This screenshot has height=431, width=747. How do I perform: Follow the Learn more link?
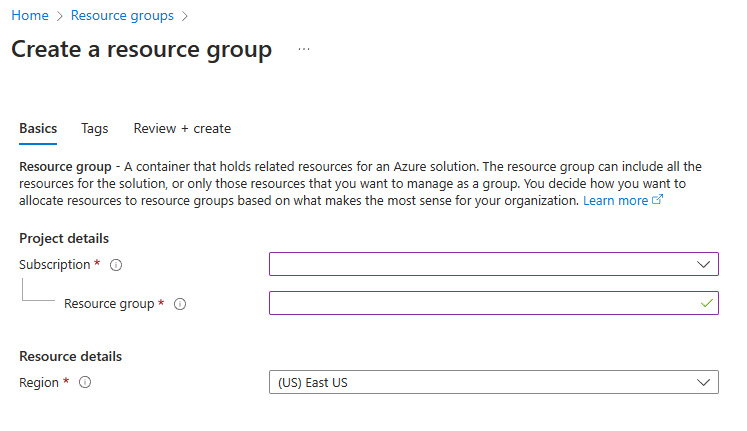pos(615,201)
